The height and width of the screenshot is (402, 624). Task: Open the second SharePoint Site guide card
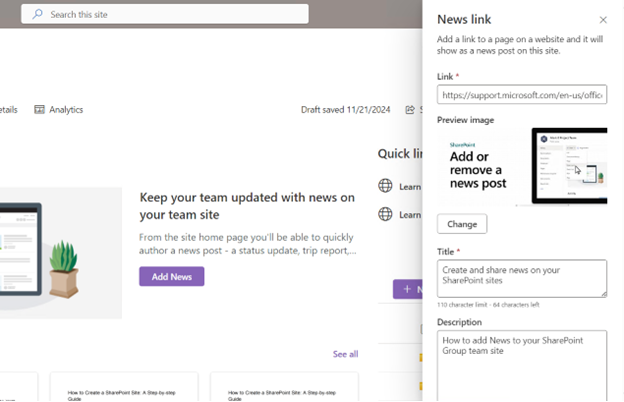124,386
